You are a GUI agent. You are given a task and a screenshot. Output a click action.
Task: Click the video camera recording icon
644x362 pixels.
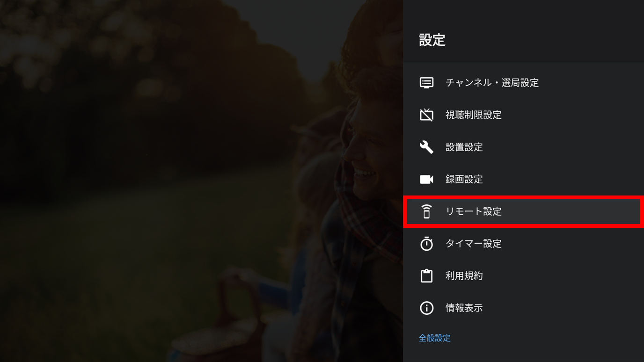pyautogui.click(x=426, y=179)
